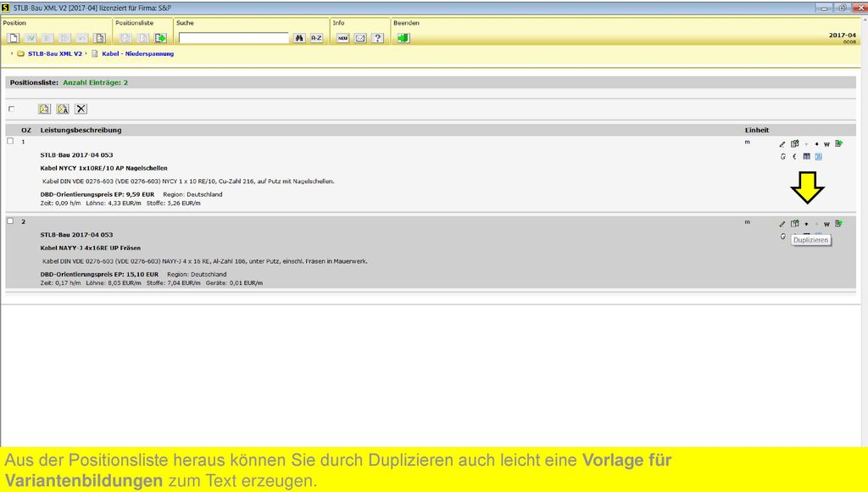Exit via the green Beenden door icon
868x492 pixels.
[403, 38]
